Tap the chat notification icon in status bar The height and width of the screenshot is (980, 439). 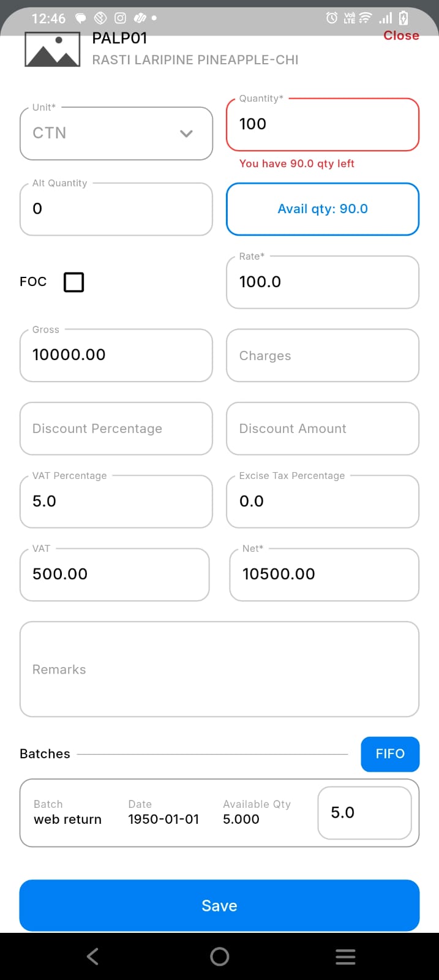pyautogui.click(x=80, y=18)
